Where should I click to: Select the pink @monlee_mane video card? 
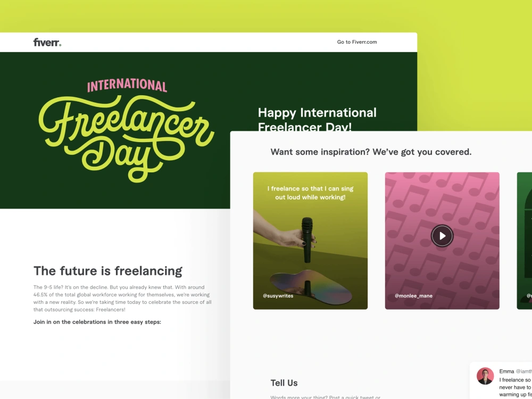coord(442,240)
